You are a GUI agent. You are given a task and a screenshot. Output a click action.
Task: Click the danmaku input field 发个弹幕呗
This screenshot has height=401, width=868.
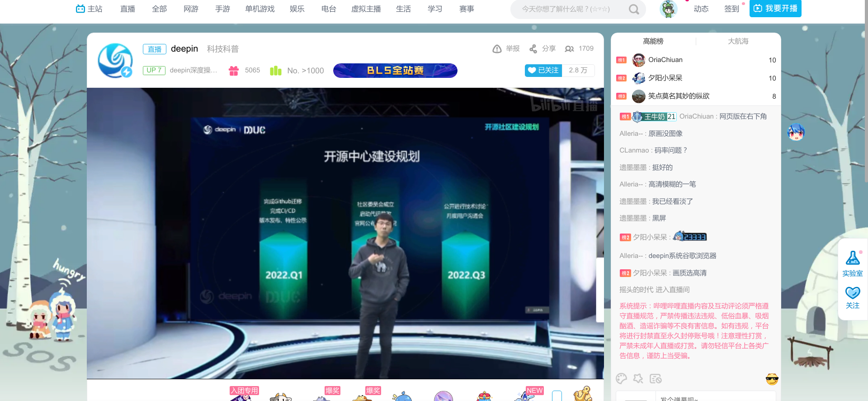coord(716,396)
